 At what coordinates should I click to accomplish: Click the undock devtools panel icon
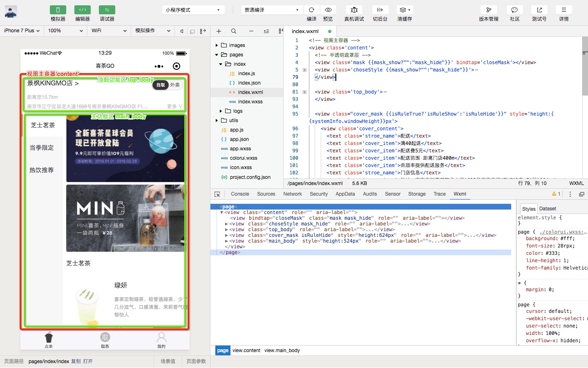(581, 194)
